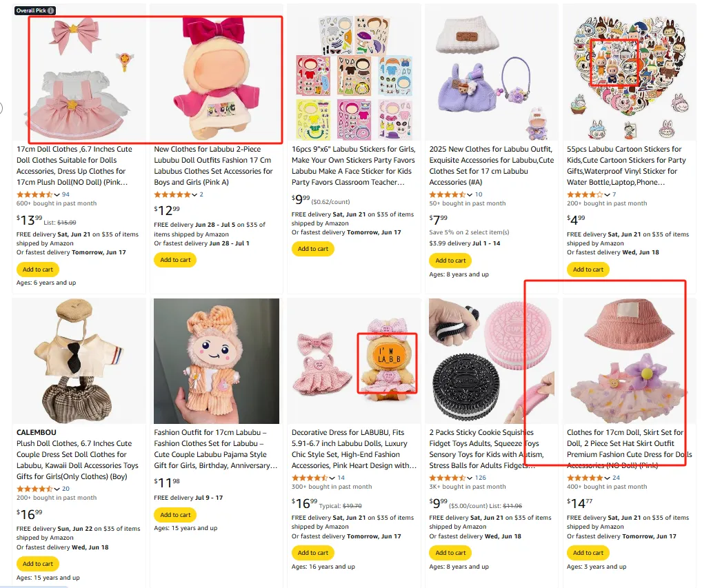711x588 pixels.
Task: Click the Overall Pick info icon
Action: (x=51, y=10)
